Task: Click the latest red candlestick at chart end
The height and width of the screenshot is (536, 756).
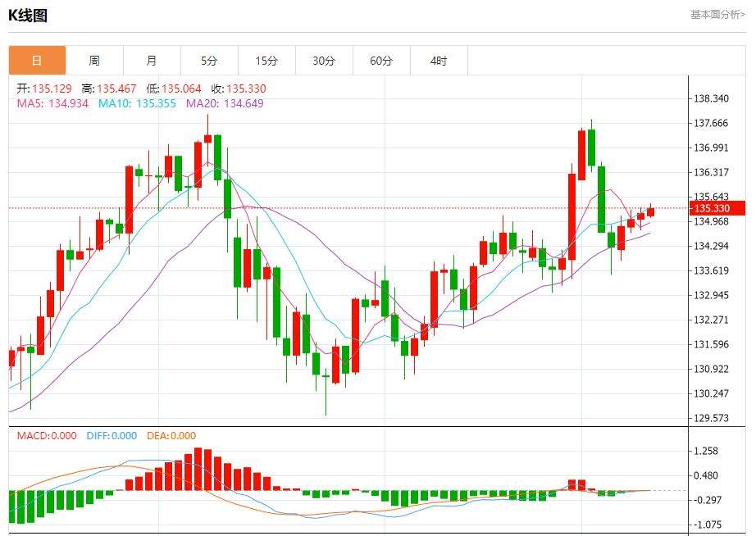Action: pos(650,211)
